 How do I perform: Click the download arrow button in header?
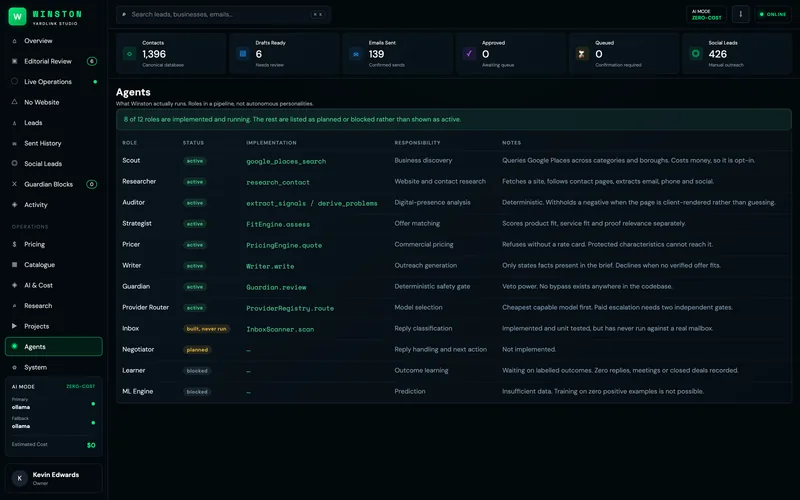(x=740, y=14)
